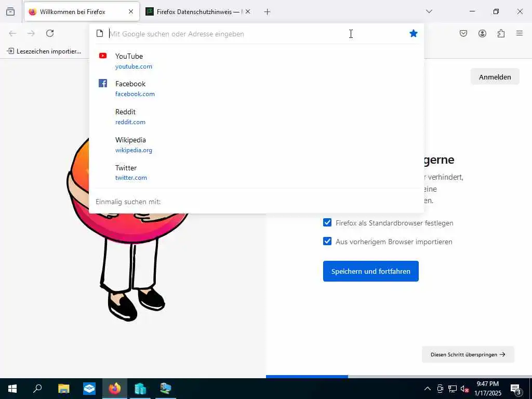Viewport: 532px width, 399px height.
Task: Click the page icon in address bar
Action: tap(99, 33)
